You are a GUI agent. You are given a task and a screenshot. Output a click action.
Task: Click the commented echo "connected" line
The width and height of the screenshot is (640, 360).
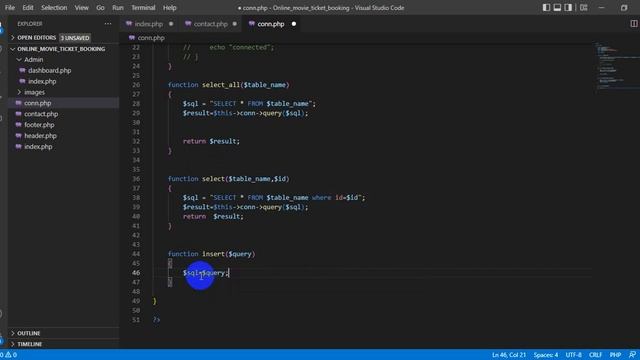tap(229, 47)
